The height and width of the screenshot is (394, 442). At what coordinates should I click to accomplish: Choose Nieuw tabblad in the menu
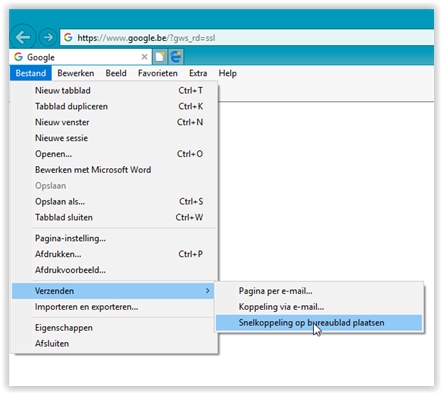point(115,90)
